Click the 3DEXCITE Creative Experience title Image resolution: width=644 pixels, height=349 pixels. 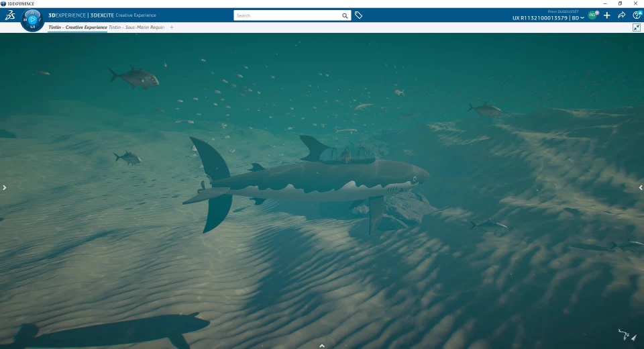(x=123, y=15)
